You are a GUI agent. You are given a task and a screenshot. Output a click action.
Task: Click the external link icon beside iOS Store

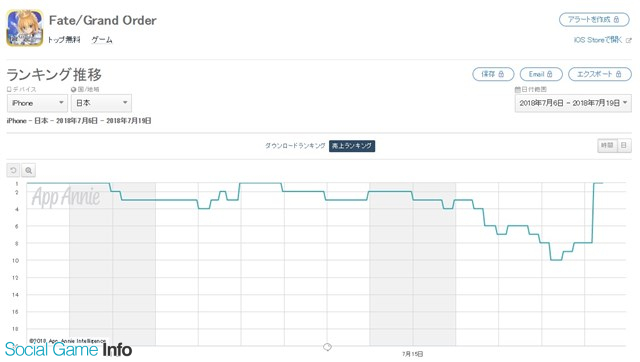[x=629, y=40]
